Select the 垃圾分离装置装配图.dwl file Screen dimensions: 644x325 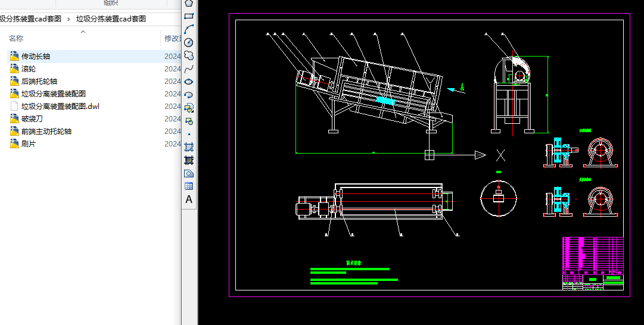[60, 107]
